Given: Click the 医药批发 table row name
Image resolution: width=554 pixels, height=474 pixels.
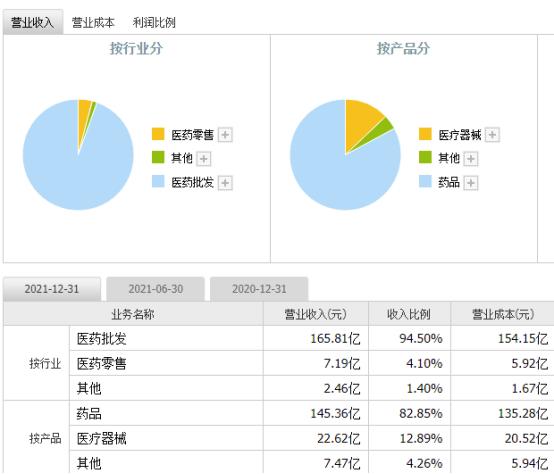Looking at the screenshot, I should (x=101, y=339).
